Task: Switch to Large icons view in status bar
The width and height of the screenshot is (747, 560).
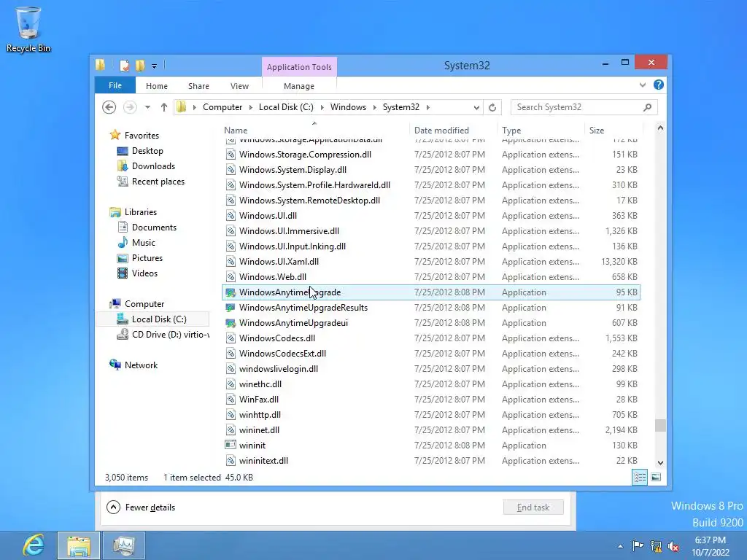Action: click(656, 477)
